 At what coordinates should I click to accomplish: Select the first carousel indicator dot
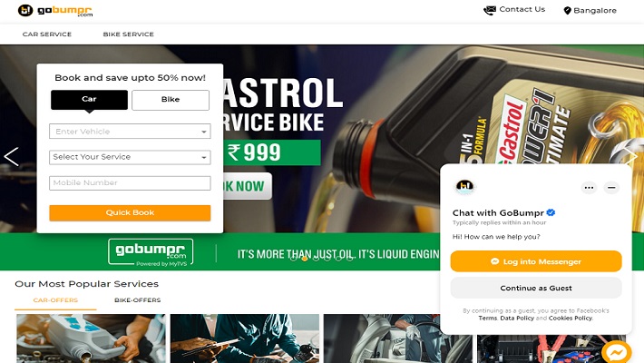[x=293, y=259]
